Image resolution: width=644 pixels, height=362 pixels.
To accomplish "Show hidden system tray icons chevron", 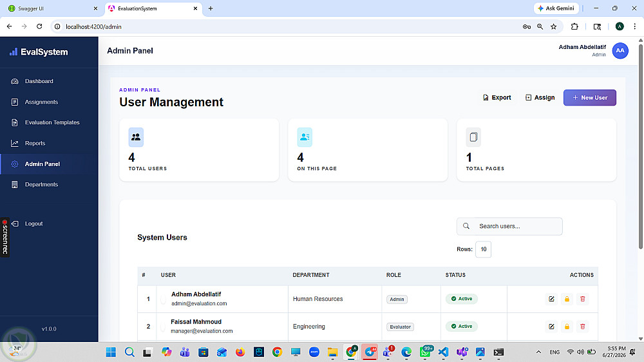I will click(538, 352).
